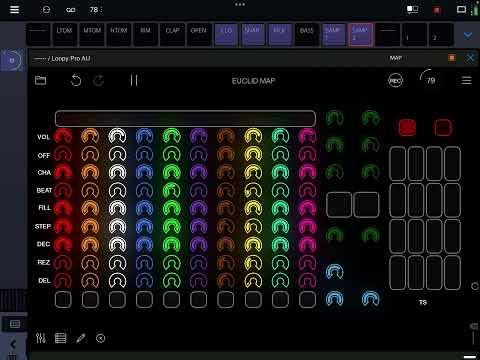Click the redo arrow icon
Image resolution: width=480 pixels, height=360 pixels.
pos(99,80)
